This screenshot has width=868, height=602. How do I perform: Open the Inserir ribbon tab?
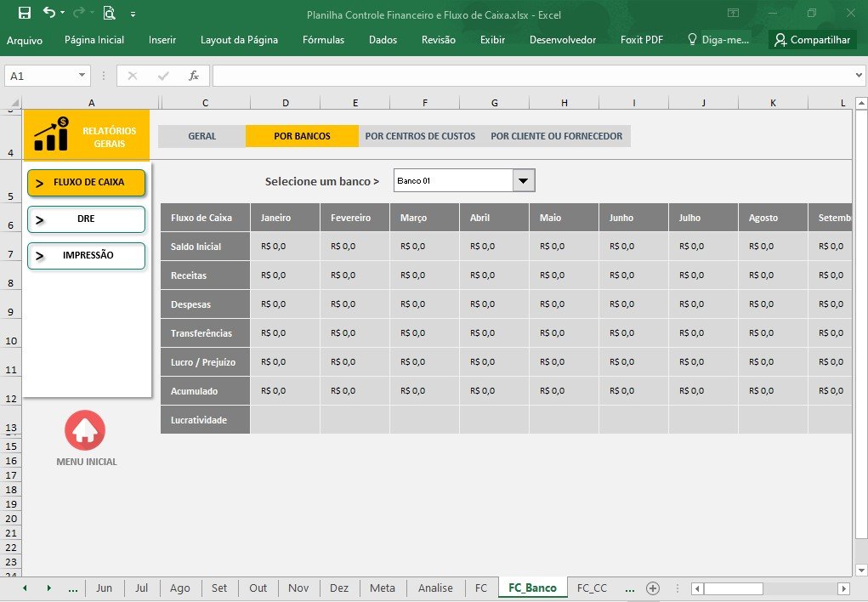pos(162,40)
